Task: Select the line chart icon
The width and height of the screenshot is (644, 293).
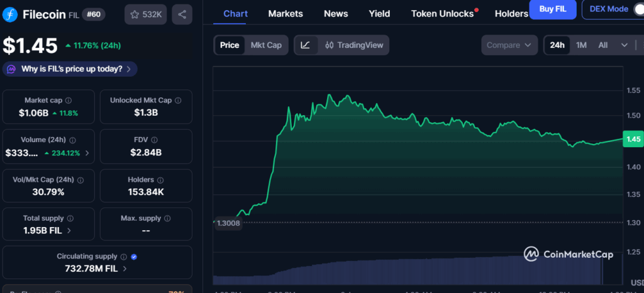Action: (x=305, y=45)
